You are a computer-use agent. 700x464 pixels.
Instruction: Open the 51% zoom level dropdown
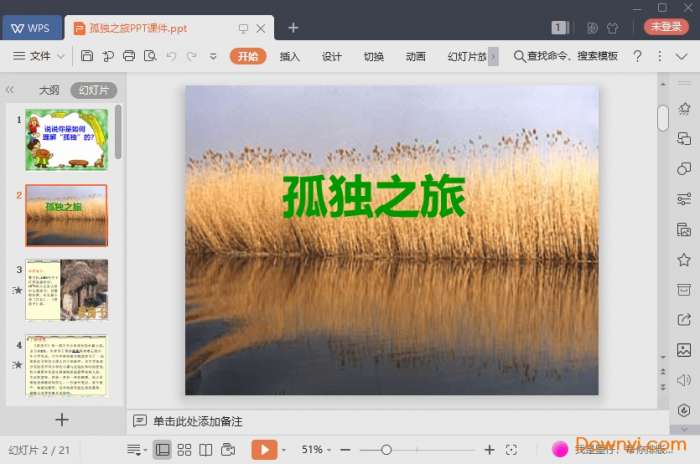tap(316, 449)
